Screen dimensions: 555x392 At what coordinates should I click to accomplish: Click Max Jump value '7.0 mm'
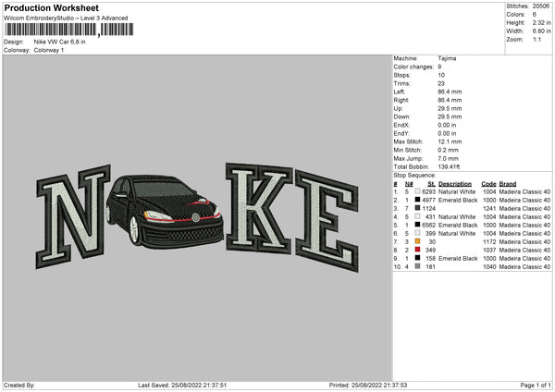coord(448,158)
